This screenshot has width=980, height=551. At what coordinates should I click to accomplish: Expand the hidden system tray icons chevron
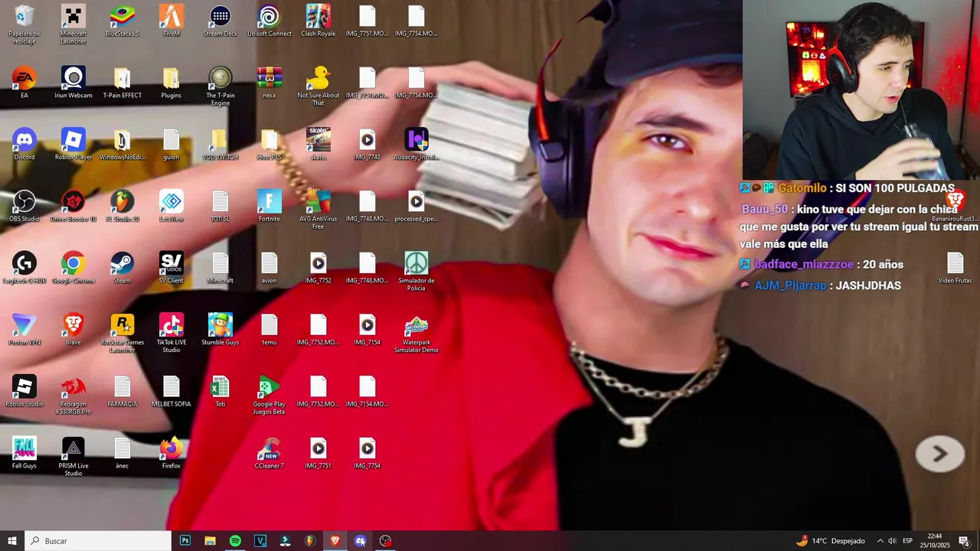880,541
